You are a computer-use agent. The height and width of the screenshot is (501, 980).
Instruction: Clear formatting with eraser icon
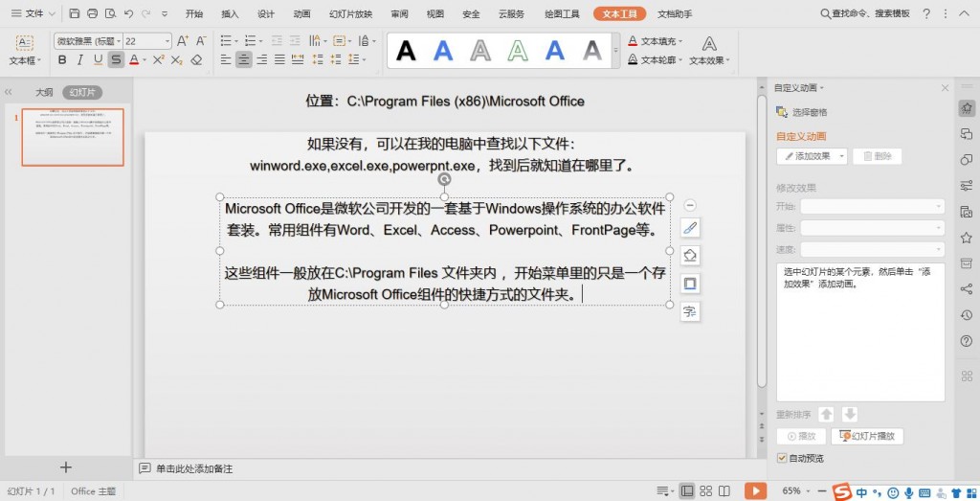pyautogui.click(x=196, y=60)
